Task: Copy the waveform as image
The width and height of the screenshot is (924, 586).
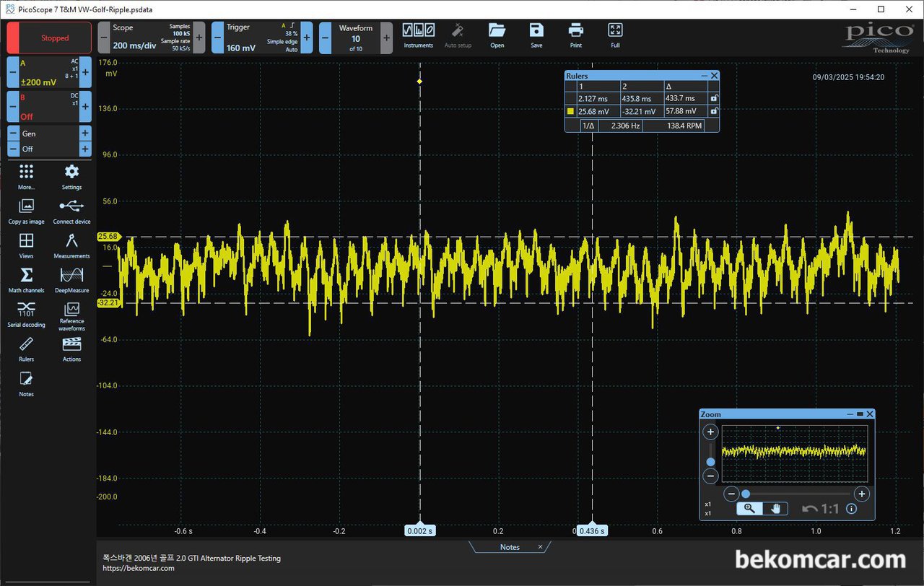Action: (27, 211)
